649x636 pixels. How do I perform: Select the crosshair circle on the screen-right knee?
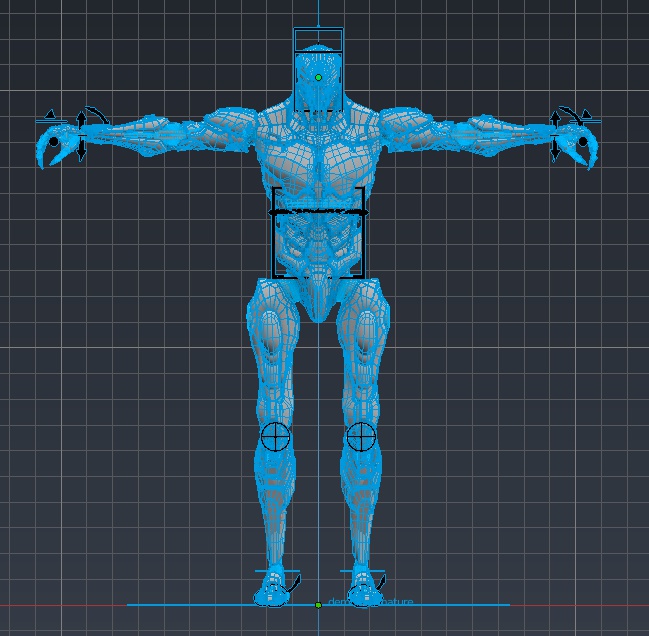pos(361,436)
